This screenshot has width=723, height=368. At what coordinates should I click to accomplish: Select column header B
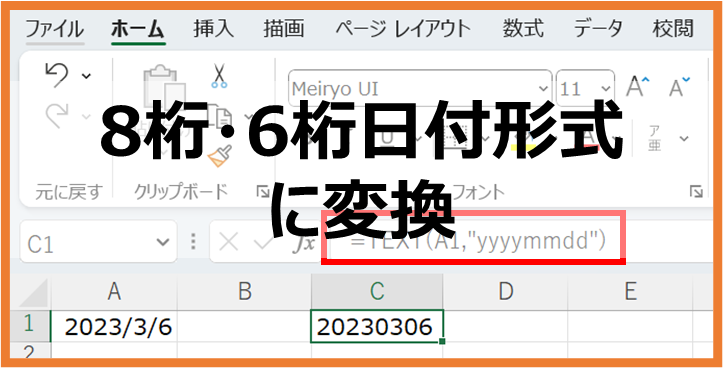tap(244, 292)
